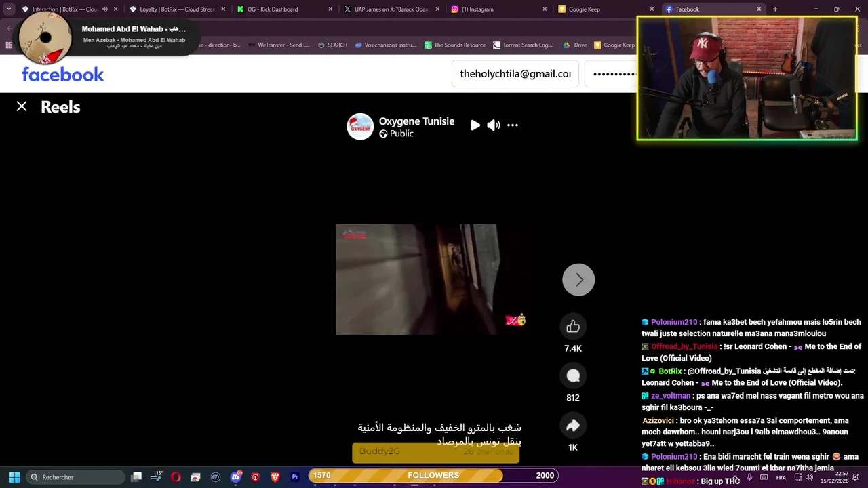Focus the email field theholychtila@gmail.com
This screenshot has width=868, height=488.
[x=515, y=73]
